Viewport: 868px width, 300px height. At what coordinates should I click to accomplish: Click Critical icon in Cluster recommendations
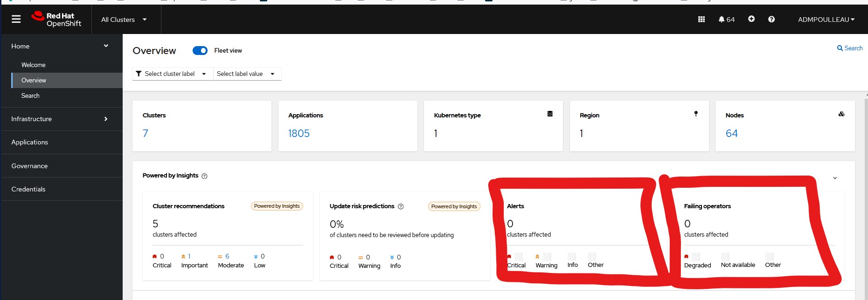tap(155, 257)
